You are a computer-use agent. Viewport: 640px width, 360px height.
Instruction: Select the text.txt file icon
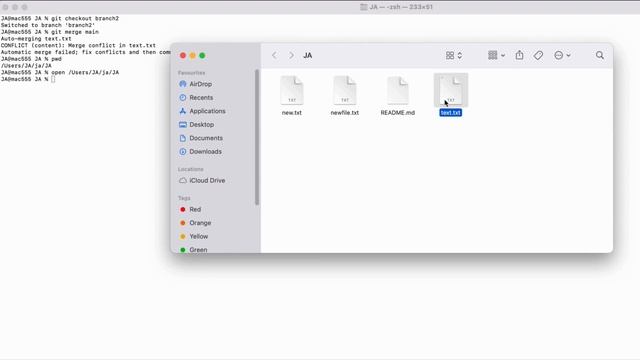451,90
